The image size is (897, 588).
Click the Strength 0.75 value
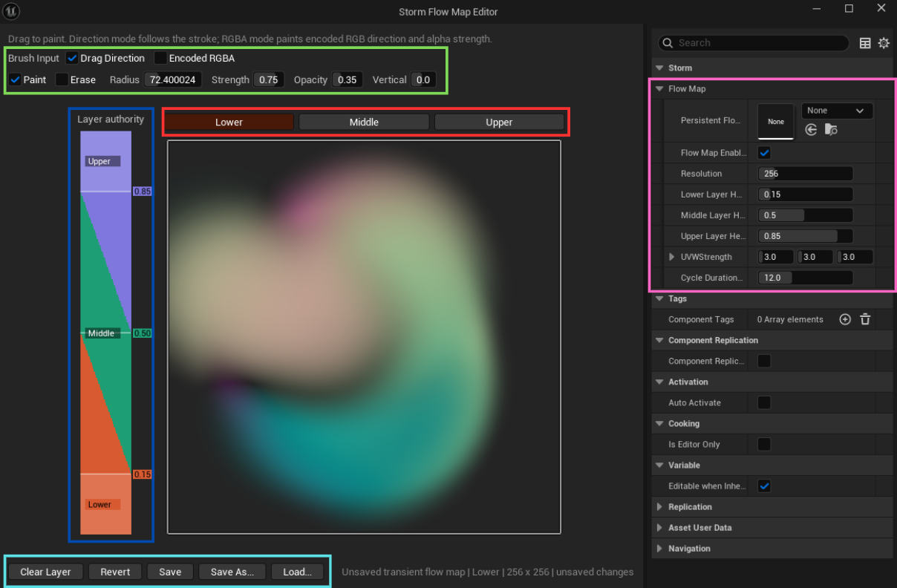(x=269, y=79)
